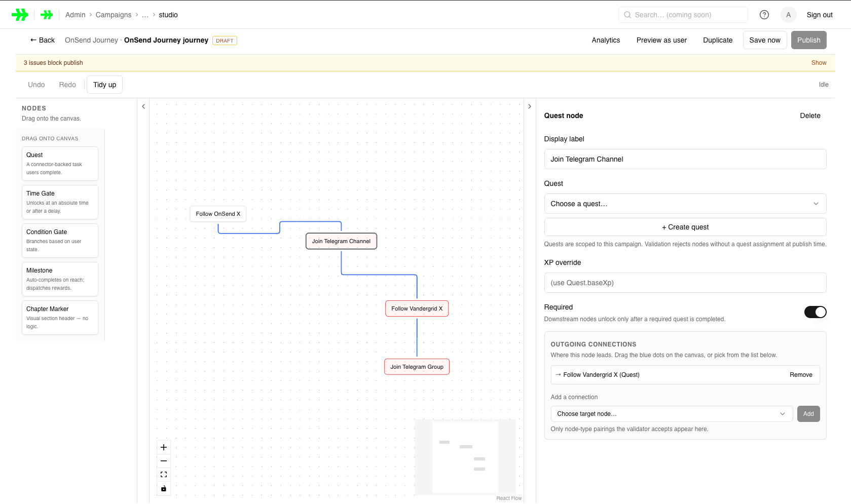The width and height of the screenshot is (851, 504).
Task: Select the Chapter Marker node card
Action: tap(60, 318)
